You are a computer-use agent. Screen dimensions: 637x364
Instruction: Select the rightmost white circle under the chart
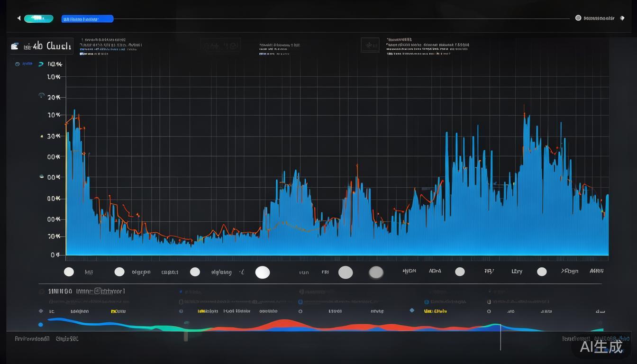point(542,272)
